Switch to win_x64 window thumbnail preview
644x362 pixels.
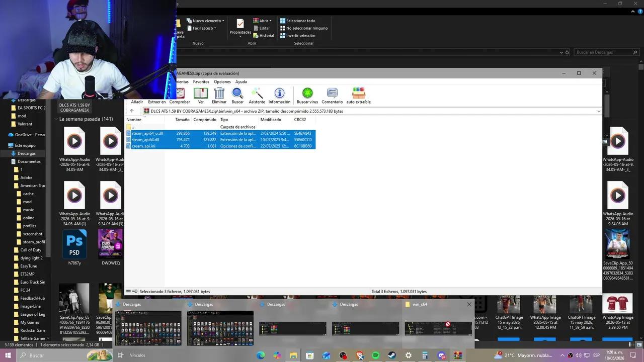[x=438, y=328]
